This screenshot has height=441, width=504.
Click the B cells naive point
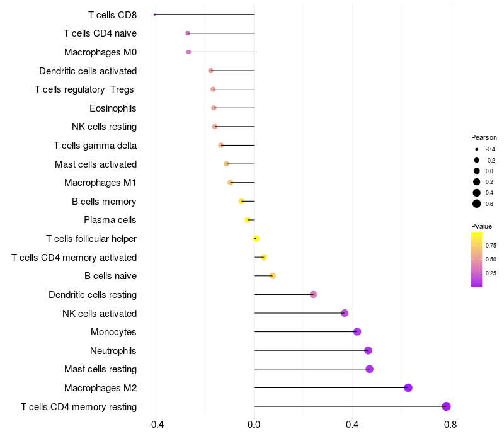coord(273,276)
